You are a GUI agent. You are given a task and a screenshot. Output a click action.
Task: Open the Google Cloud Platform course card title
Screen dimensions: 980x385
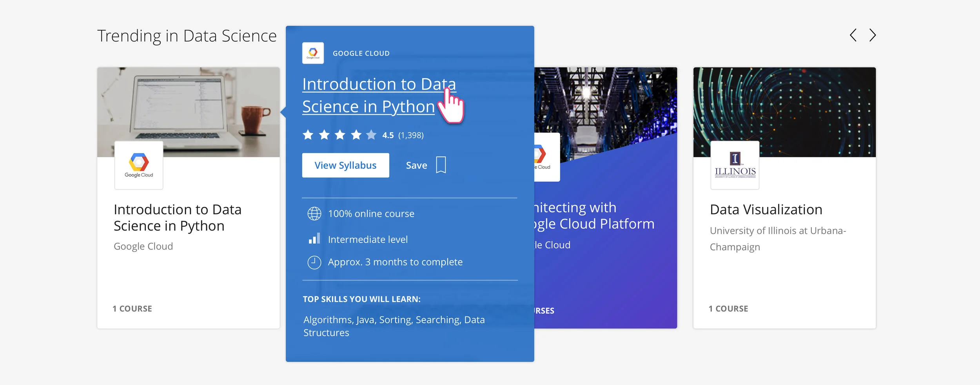(594, 215)
